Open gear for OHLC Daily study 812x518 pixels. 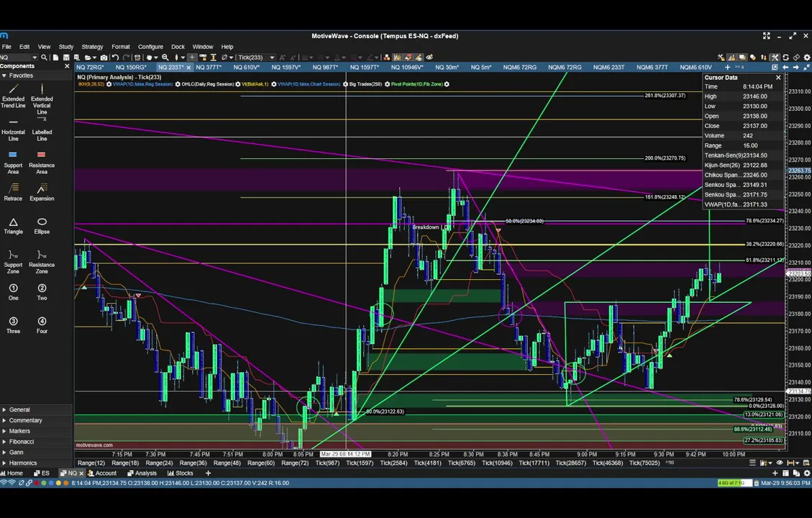pos(237,84)
